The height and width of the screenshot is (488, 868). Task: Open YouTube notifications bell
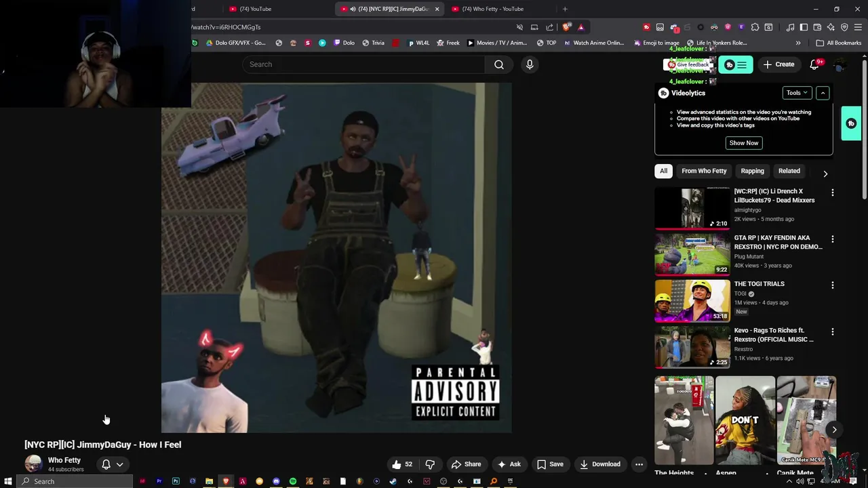click(814, 64)
